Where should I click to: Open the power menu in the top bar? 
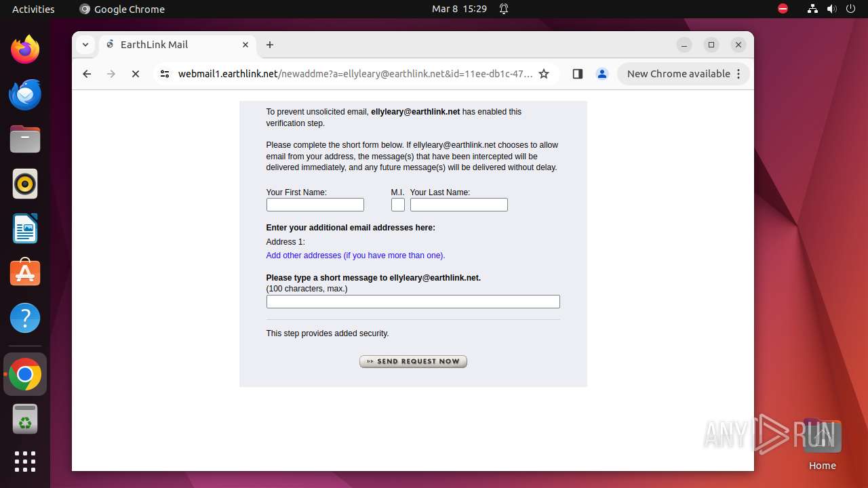click(851, 9)
